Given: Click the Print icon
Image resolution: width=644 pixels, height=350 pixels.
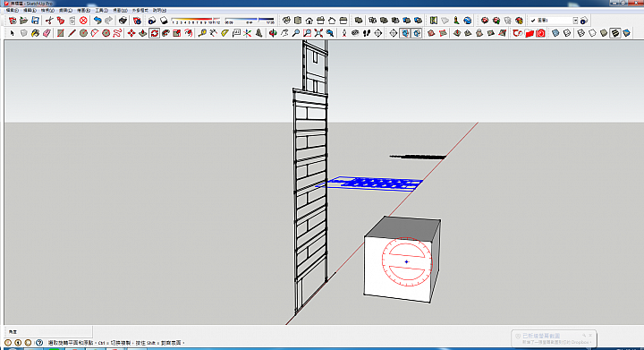Looking at the screenshot, I should coord(123,20).
